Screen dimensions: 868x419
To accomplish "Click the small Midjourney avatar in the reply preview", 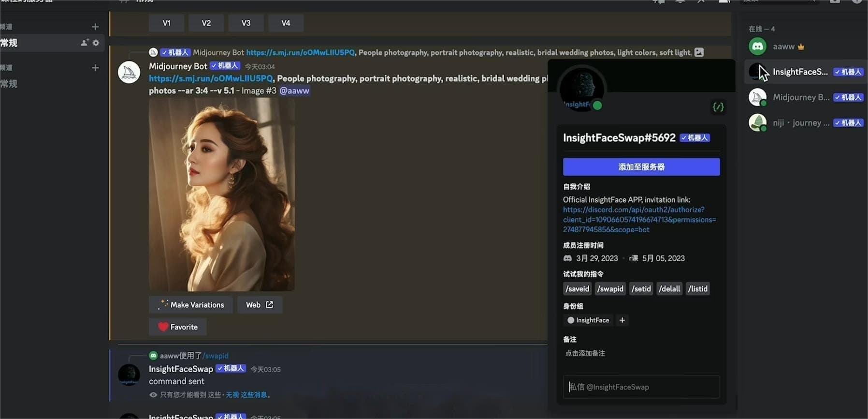I will [x=153, y=52].
